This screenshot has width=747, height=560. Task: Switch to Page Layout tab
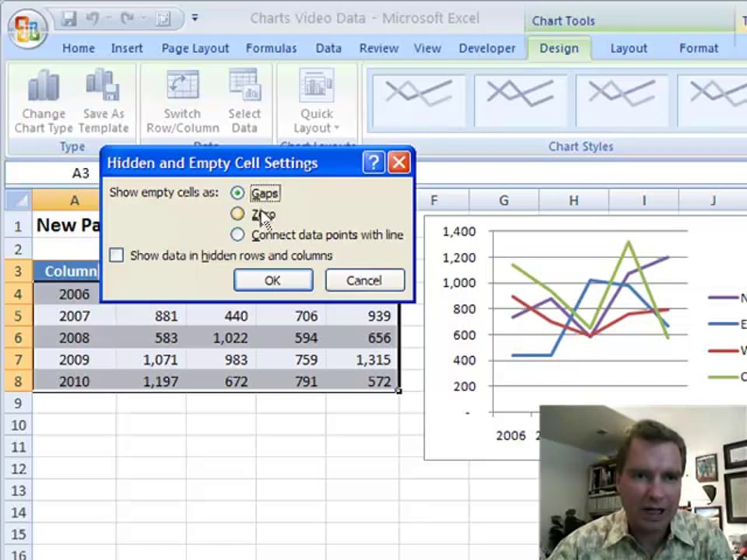point(195,48)
